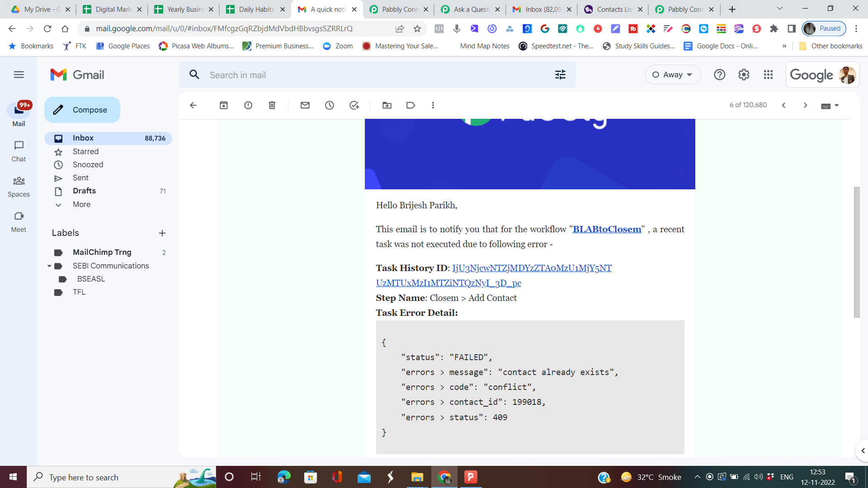Open Drafts folder

point(108,191)
